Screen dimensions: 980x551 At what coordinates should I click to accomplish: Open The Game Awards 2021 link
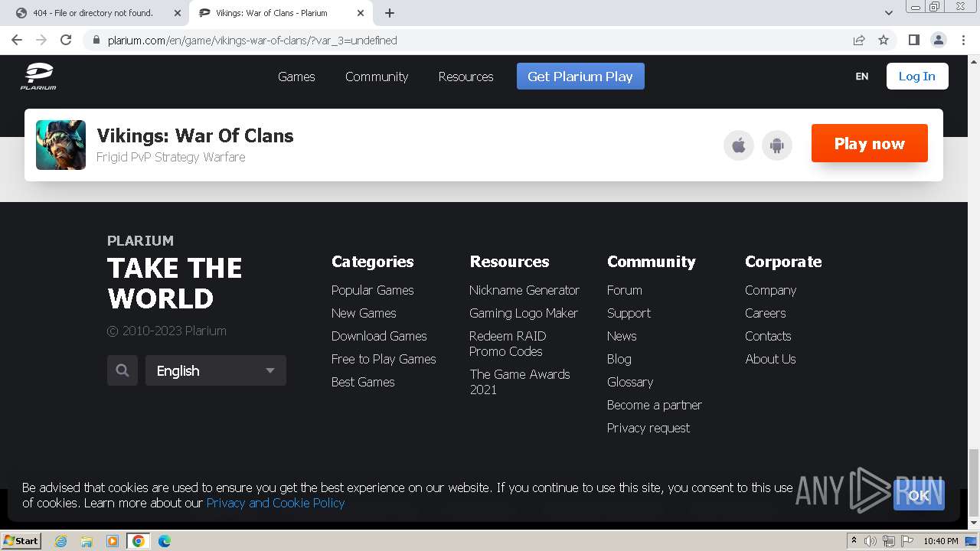pyautogui.click(x=520, y=382)
